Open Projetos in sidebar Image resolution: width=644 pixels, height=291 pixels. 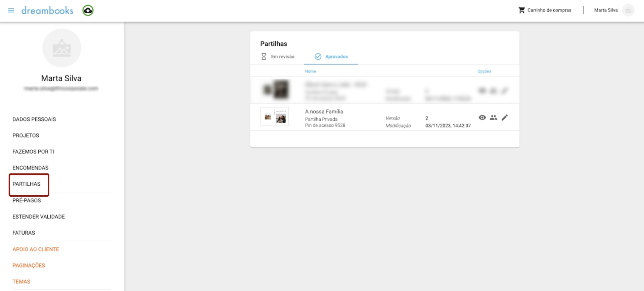[26, 135]
